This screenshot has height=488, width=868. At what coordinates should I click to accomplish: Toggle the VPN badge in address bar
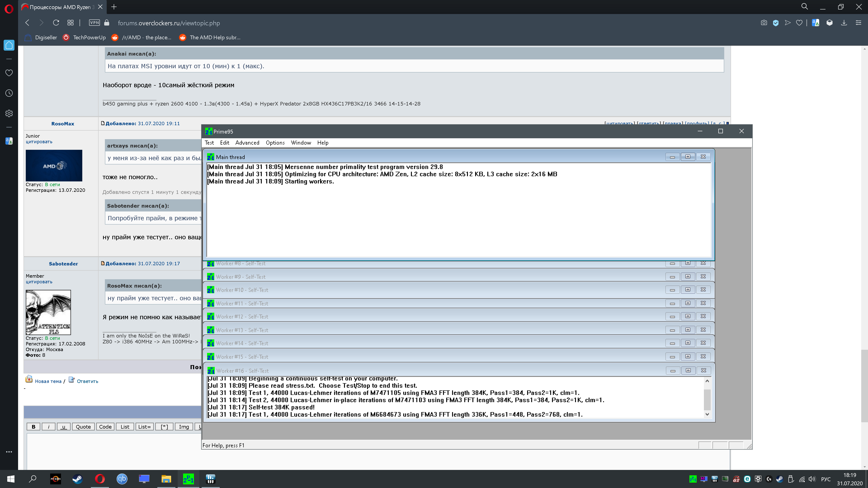[94, 23]
